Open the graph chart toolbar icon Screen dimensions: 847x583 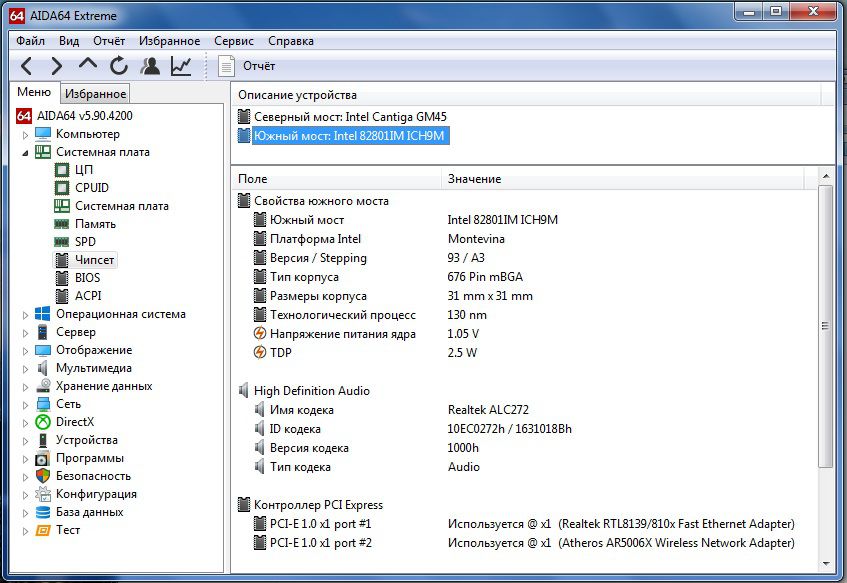pos(181,66)
